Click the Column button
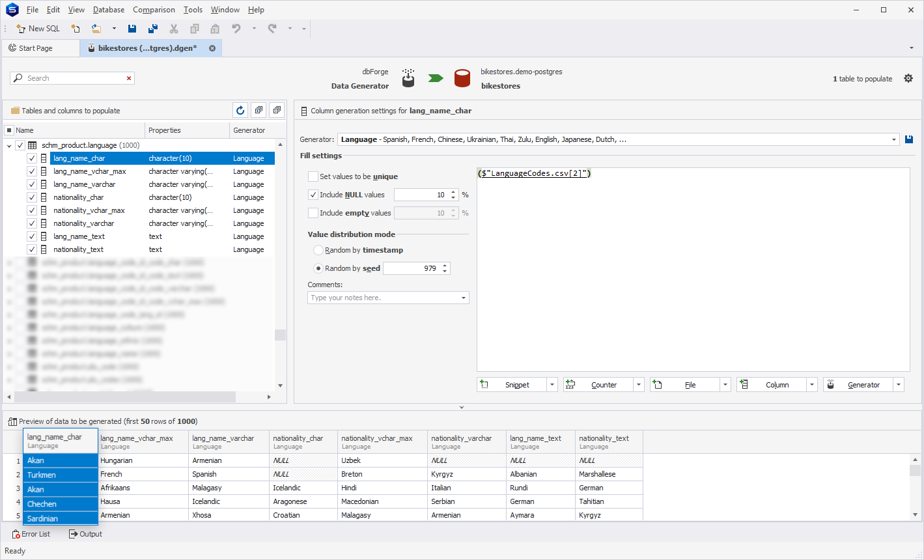The width and height of the screenshot is (924, 560). (x=772, y=385)
